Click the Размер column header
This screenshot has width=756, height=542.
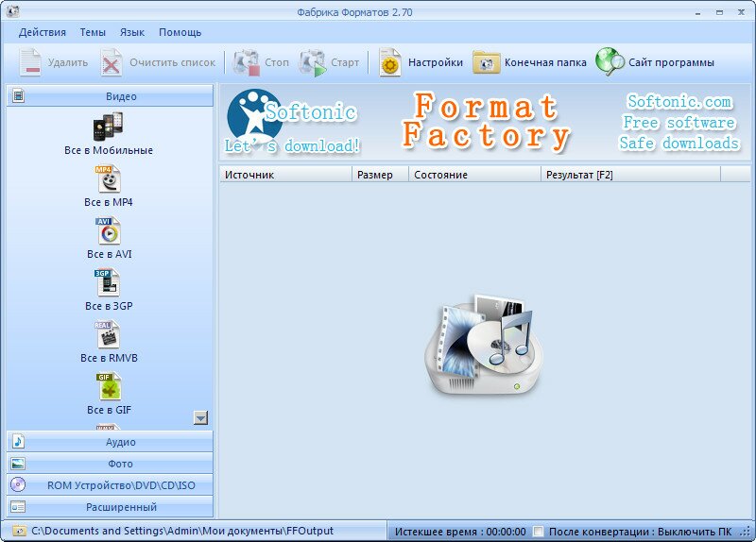point(381,175)
